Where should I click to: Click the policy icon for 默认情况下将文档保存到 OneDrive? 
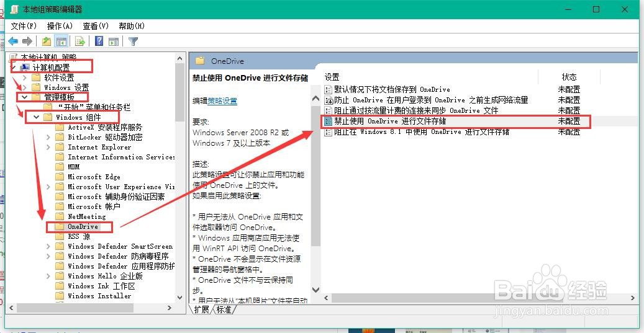328,89
